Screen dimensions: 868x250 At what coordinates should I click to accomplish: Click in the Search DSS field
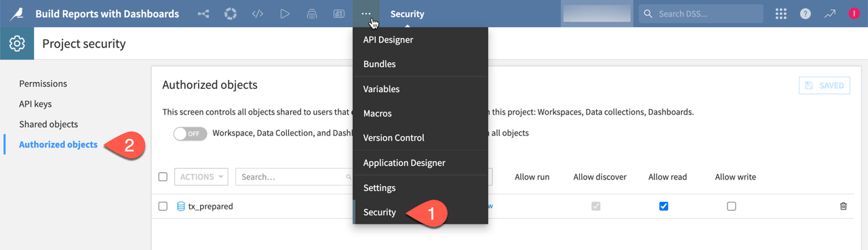701,14
